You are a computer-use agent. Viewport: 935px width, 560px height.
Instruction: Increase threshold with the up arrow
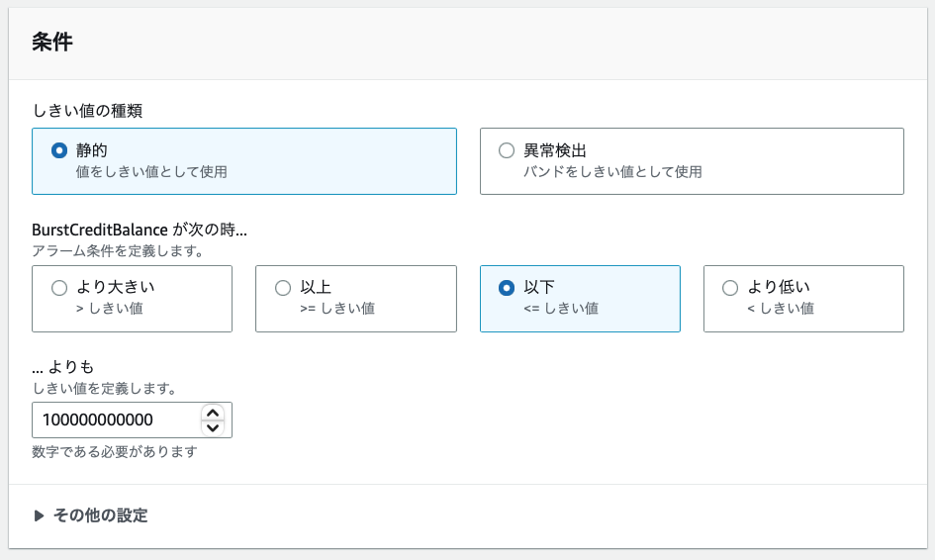point(212,412)
